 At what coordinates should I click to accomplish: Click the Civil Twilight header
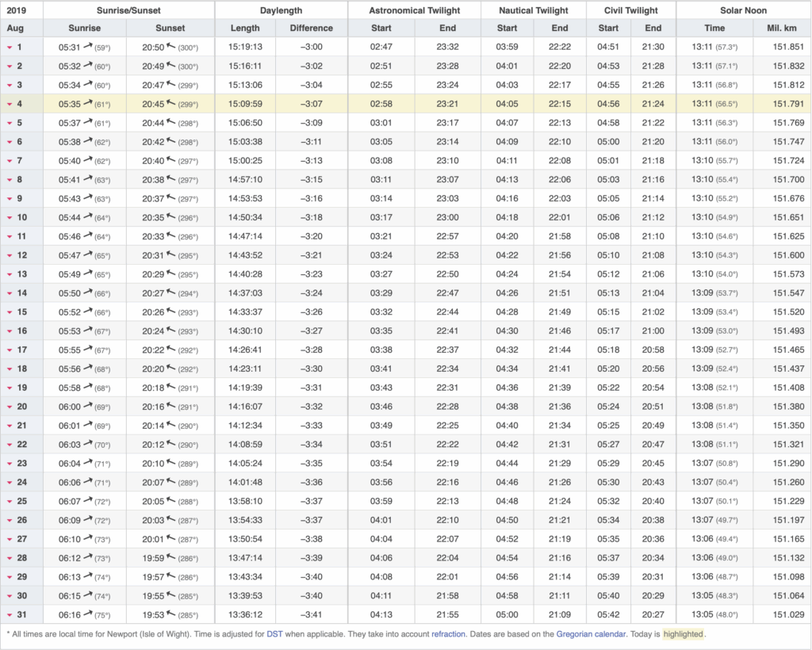point(630,10)
